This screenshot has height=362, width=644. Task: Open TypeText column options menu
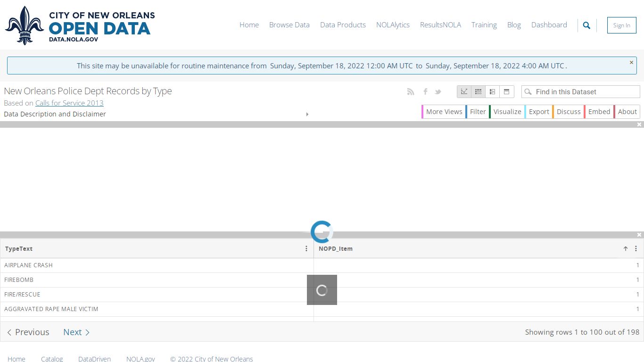click(x=306, y=249)
